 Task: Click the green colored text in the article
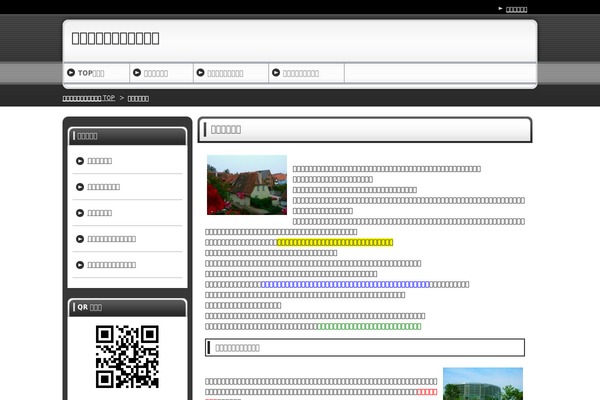369,327
